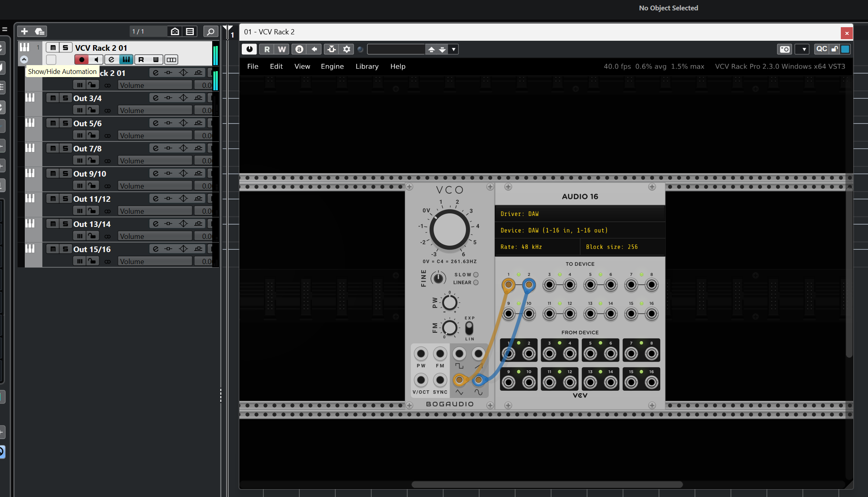Select Audio 16 Driver: DAW row
The height and width of the screenshot is (497, 868).
(x=580, y=214)
